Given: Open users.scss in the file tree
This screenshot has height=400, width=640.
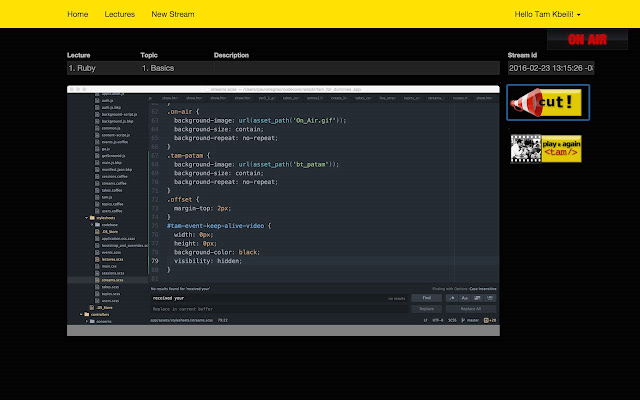Looking at the screenshot, I should coord(110,301).
